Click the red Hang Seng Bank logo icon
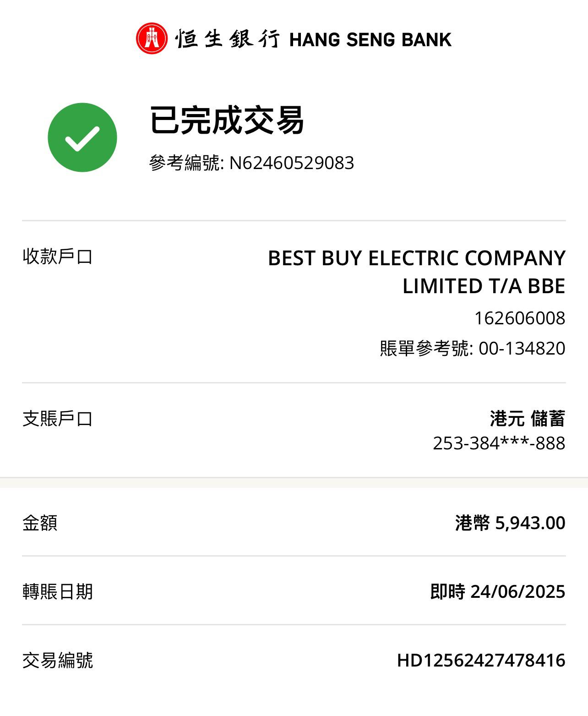Viewport: 588px width, 716px height. (152, 38)
